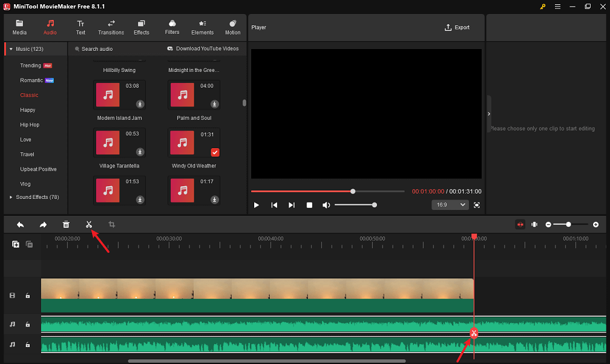The image size is (610, 364).
Task: Open the Text tab
Action: (80, 28)
